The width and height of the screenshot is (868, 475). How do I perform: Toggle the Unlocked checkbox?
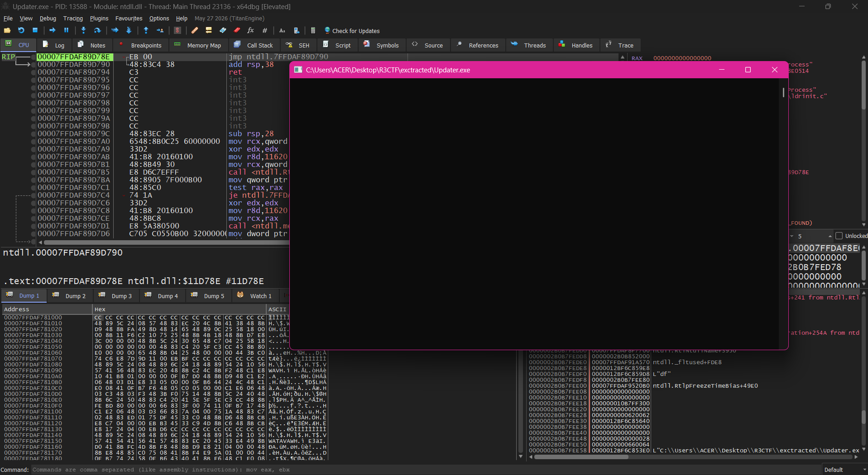[x=839, y=236]
